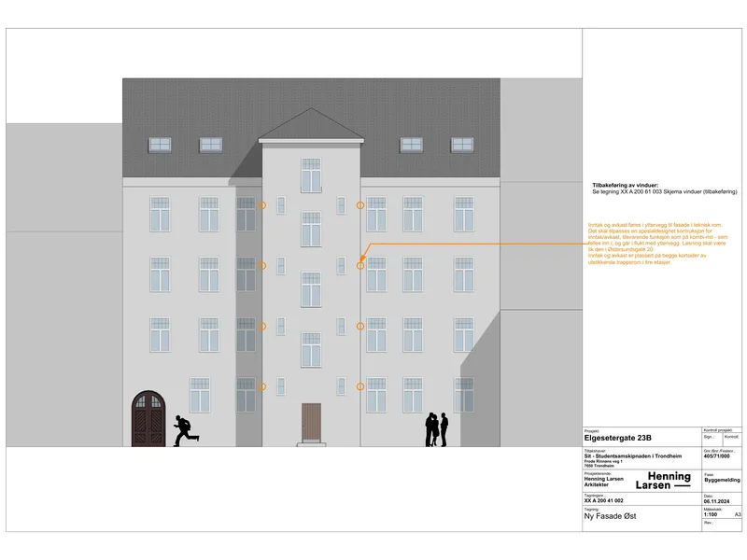
Task: Select the brown entrance door of the stair tower
Action: coord(311,423)
